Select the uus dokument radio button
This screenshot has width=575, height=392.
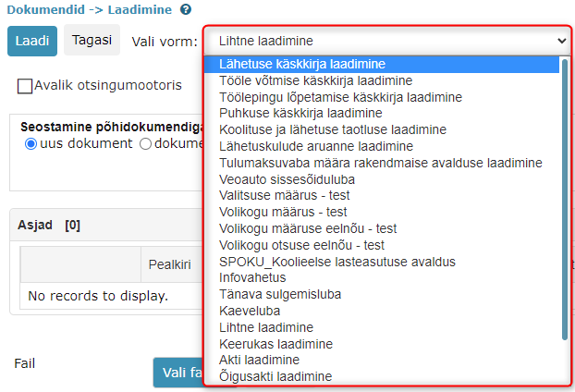(31, 144)
